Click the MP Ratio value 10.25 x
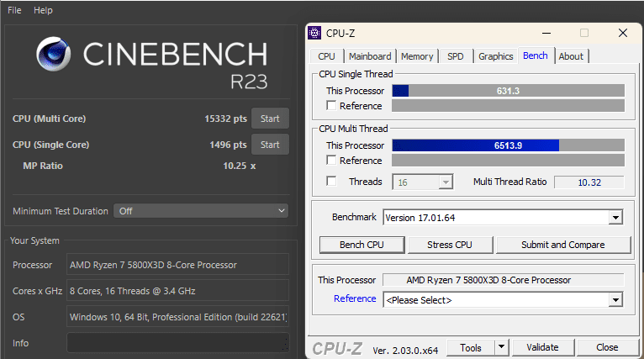Image resolution: width=644 pixels, height=359 pixels. pyautogui.click(x=239, y=166)
